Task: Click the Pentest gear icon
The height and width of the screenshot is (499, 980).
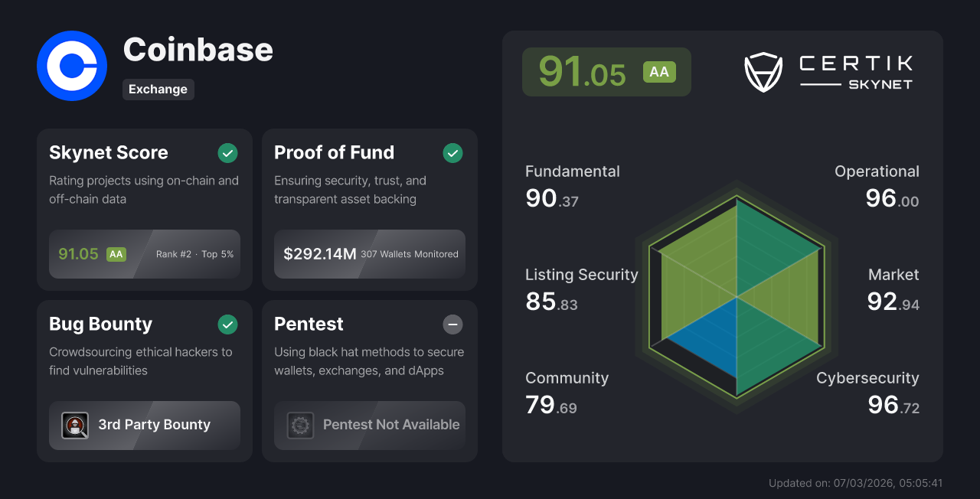Action: (x=300, y=426)
